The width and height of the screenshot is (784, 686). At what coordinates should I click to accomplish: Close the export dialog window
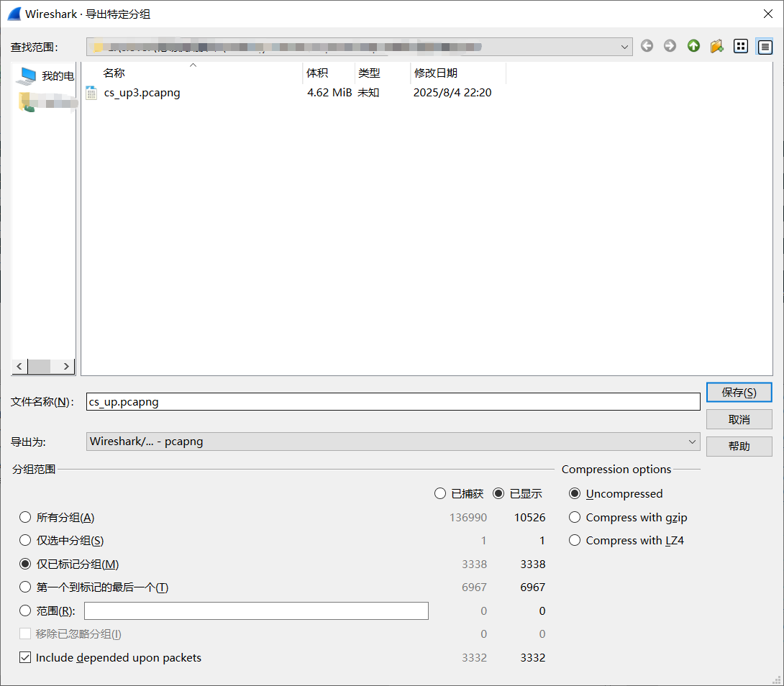(768, 14)
